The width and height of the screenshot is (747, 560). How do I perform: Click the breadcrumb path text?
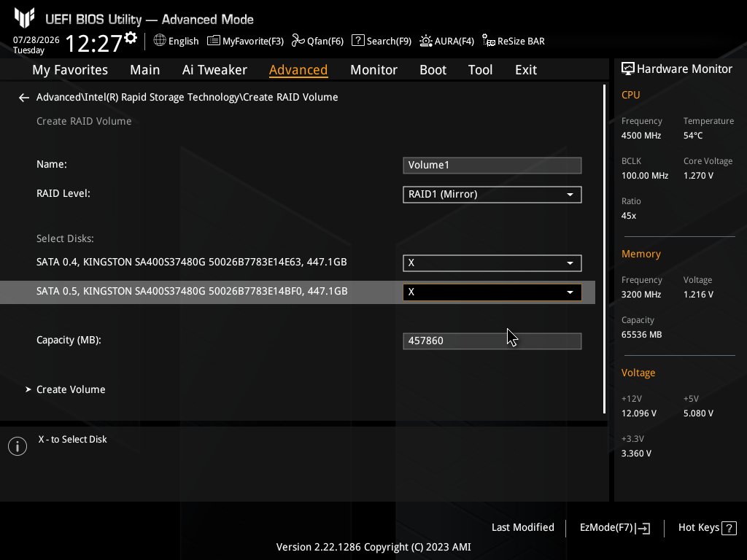[187, 97]
